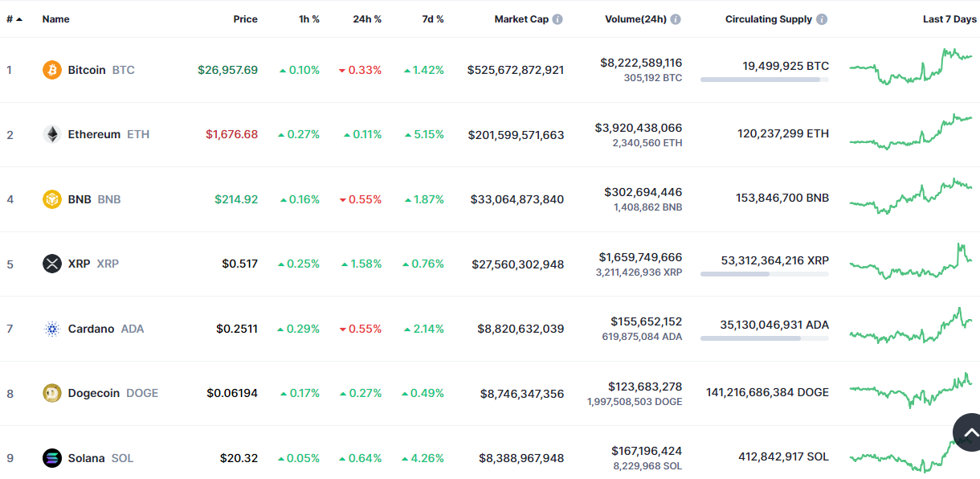
Task: Click the Bitcoin coin logo
Action: pos(52,70)
